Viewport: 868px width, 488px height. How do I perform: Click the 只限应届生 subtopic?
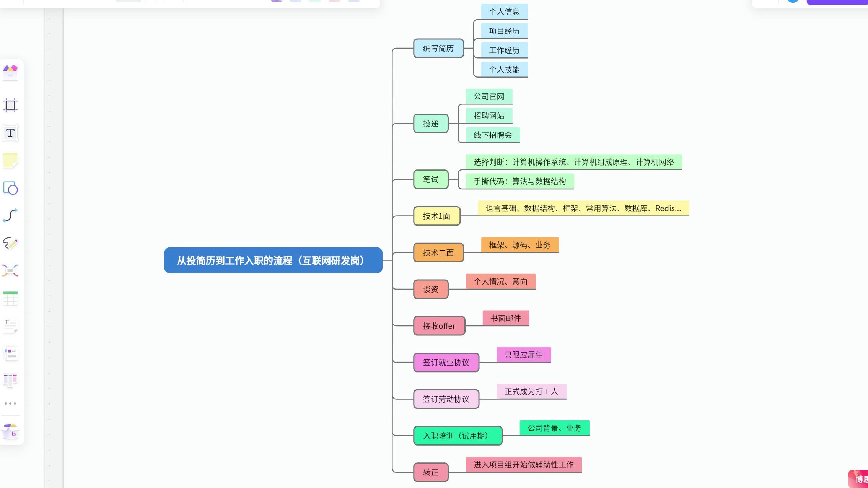coord(524,355)
